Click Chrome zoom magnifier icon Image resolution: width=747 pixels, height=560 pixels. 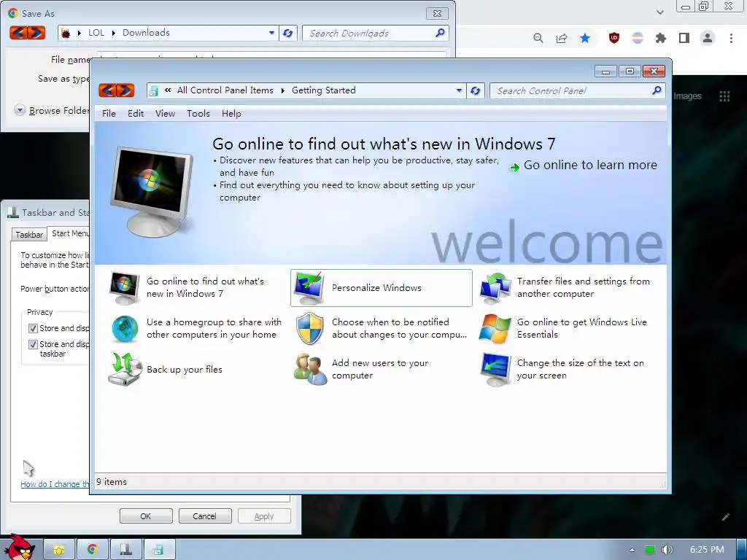point(538,38)
